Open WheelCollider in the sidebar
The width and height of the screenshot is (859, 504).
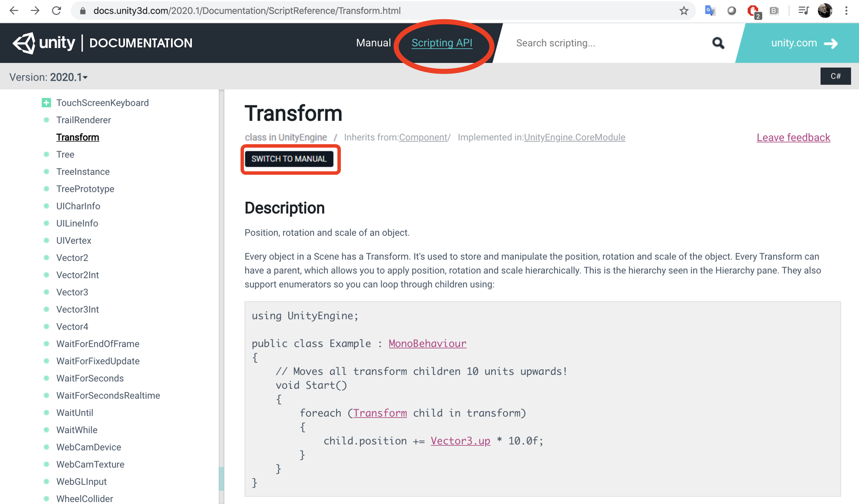point(85,499)
